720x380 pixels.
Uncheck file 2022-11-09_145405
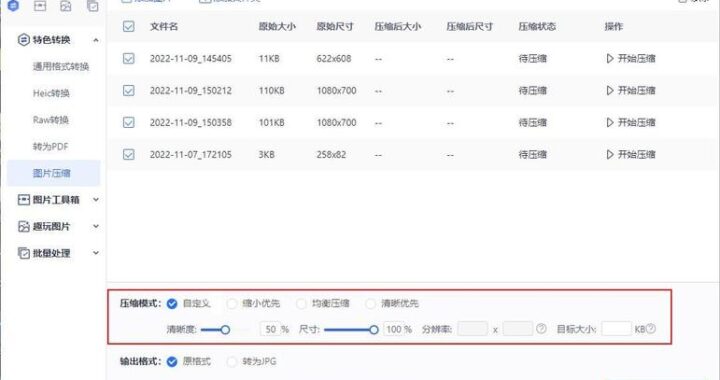click(129, 58)
